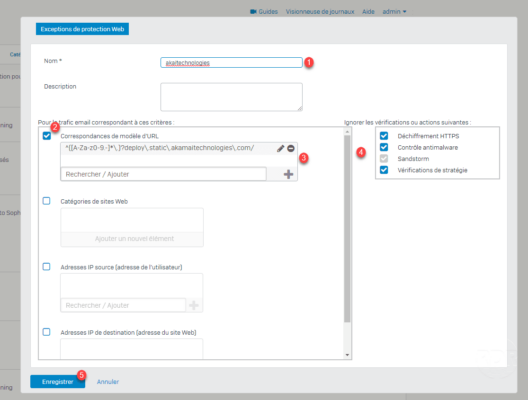Open the Aide menu
This screenshot has height=400, width=528.
tap(368, 11)
